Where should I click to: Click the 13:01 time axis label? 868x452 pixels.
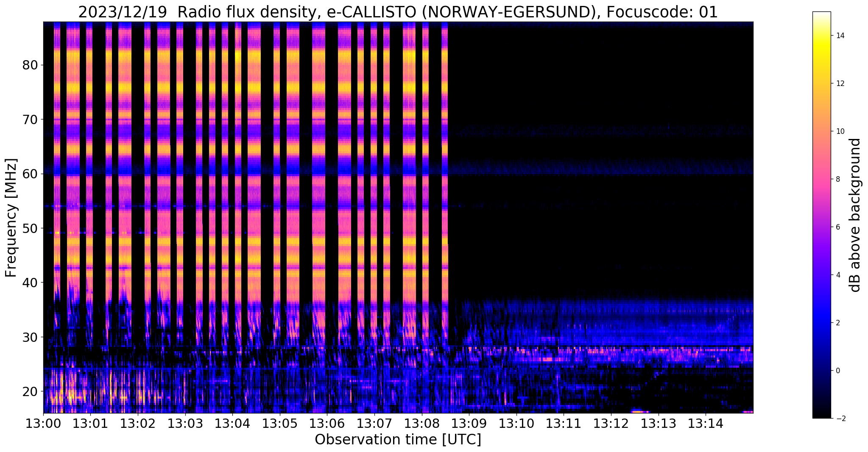click(91, 424)
